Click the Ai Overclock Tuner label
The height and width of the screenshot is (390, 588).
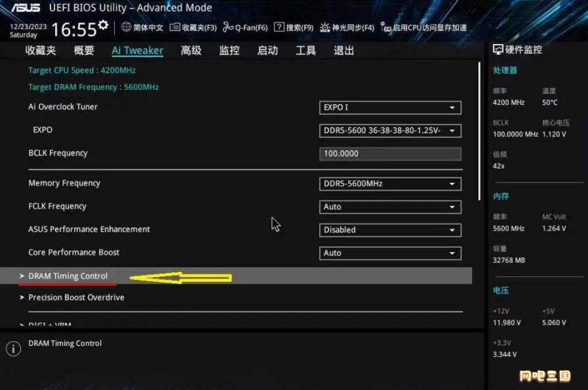[x=63, y=107]
